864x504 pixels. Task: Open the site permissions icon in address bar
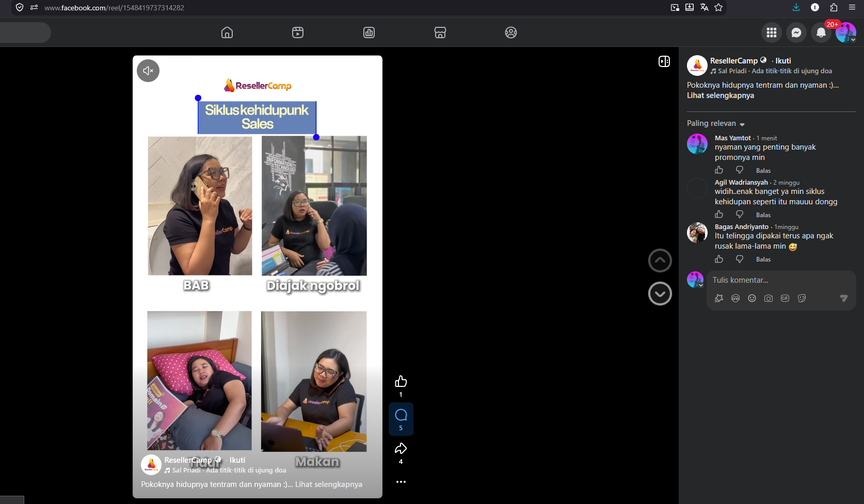34,7
